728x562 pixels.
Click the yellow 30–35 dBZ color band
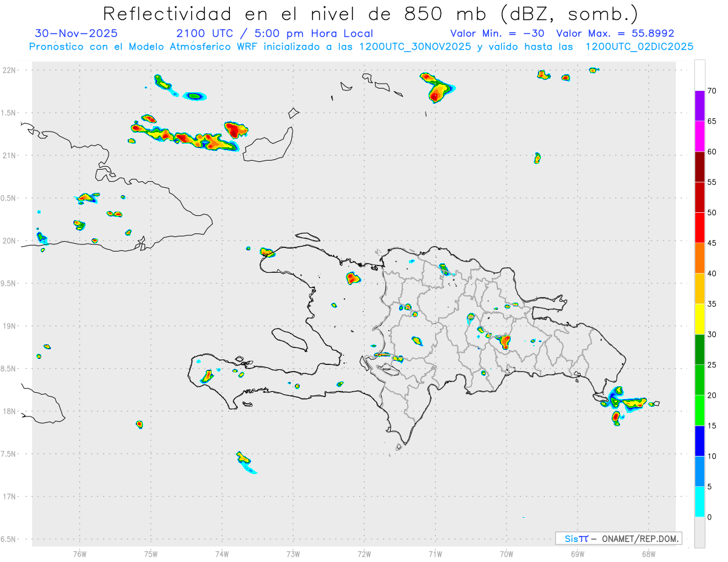point(699,319)
